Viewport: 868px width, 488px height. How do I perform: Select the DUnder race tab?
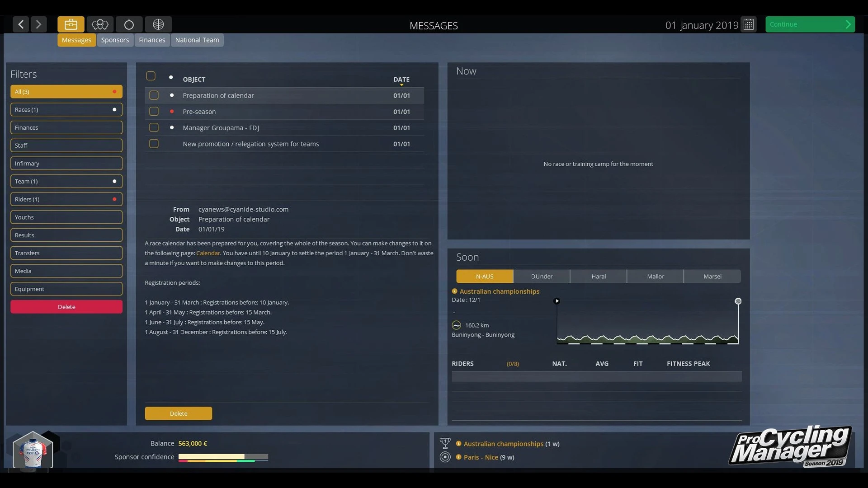542,276
